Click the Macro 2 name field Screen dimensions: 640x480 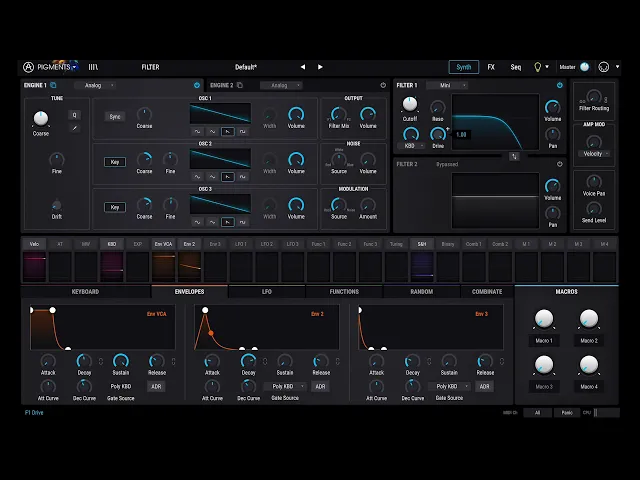point(589,340)
